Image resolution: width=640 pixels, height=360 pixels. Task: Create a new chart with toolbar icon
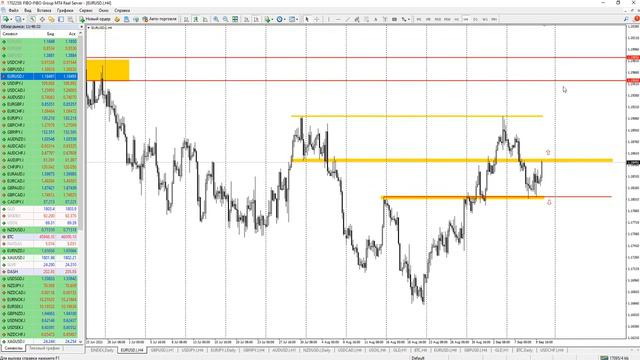pos(6,19)
